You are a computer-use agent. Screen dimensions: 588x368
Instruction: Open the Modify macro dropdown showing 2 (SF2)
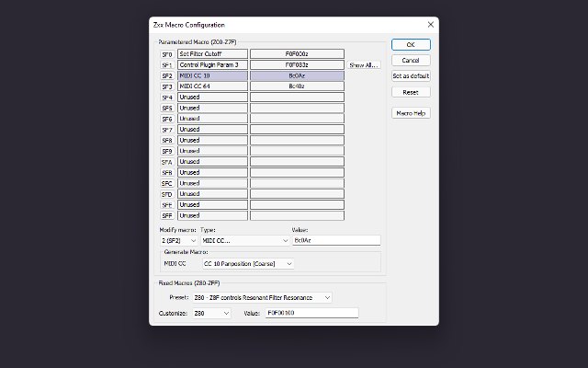coord(179,240)
